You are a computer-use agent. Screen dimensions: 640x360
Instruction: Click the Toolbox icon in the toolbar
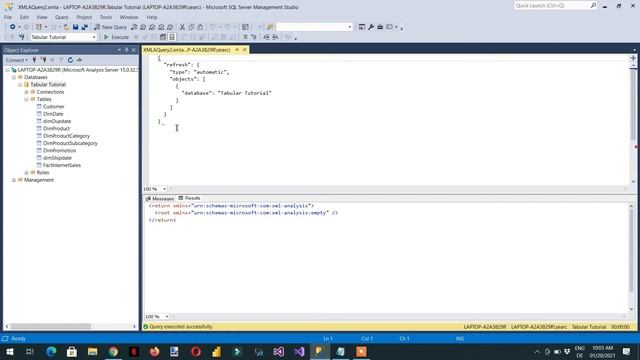[380, 27]
